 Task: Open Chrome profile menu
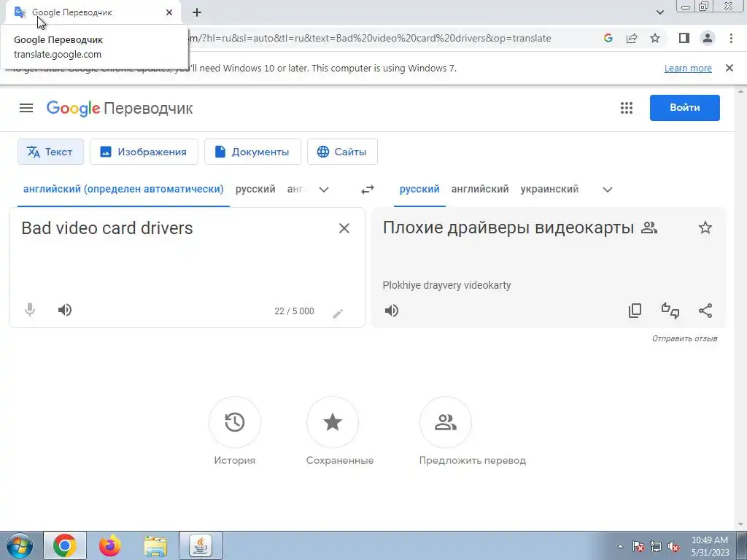pyautogui.click(x=708, y=38)
